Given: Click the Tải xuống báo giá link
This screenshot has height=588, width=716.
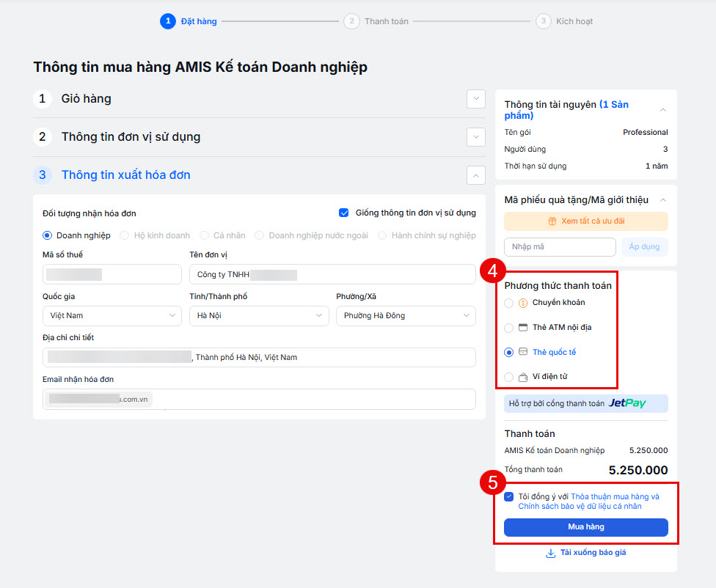Looking at the screenshot, I should 593,553.
